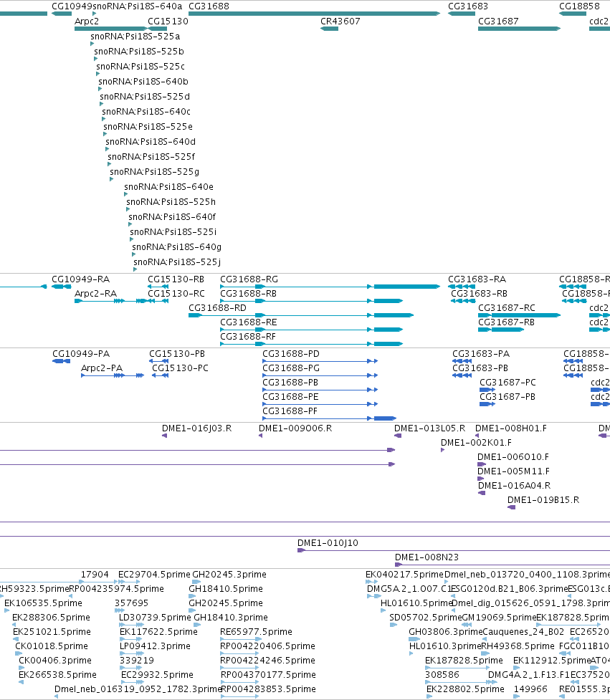Click the DME1-002K01.F clone label

[x=477, y=443]
